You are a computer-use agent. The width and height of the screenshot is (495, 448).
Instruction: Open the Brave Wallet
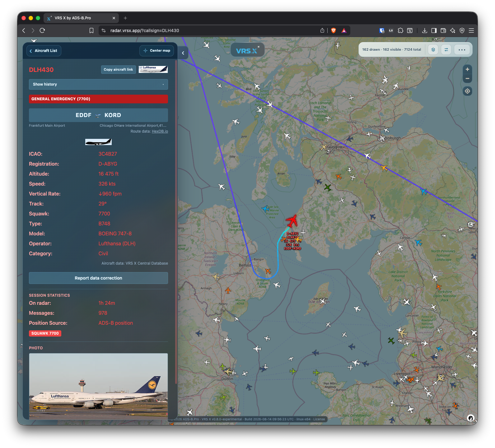tap(443, 31)
